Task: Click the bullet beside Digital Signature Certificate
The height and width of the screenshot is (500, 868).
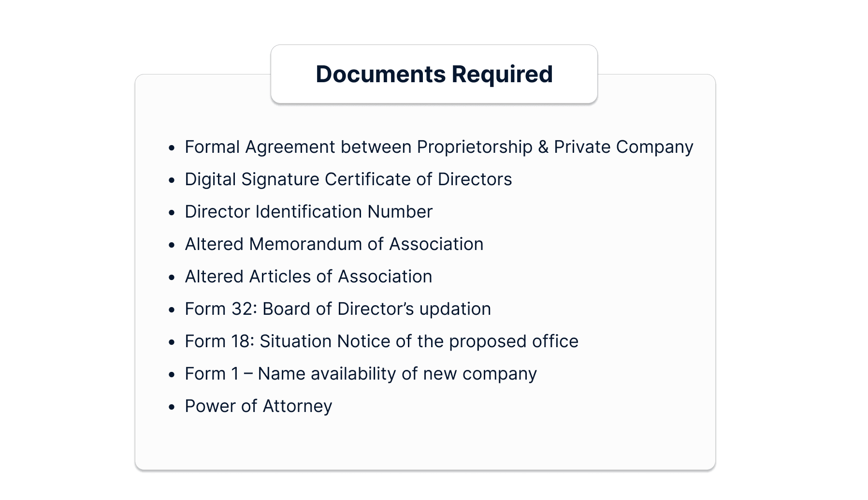Action: 172,180
